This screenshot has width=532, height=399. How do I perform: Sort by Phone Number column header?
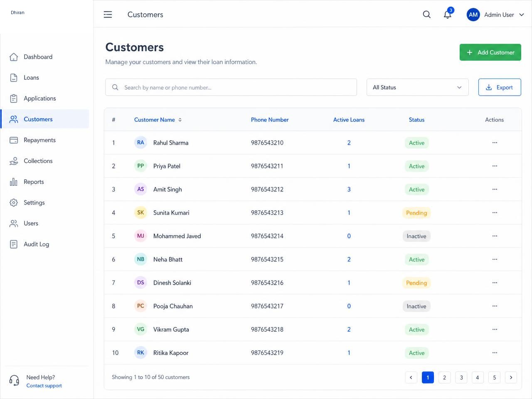[270, 120]
